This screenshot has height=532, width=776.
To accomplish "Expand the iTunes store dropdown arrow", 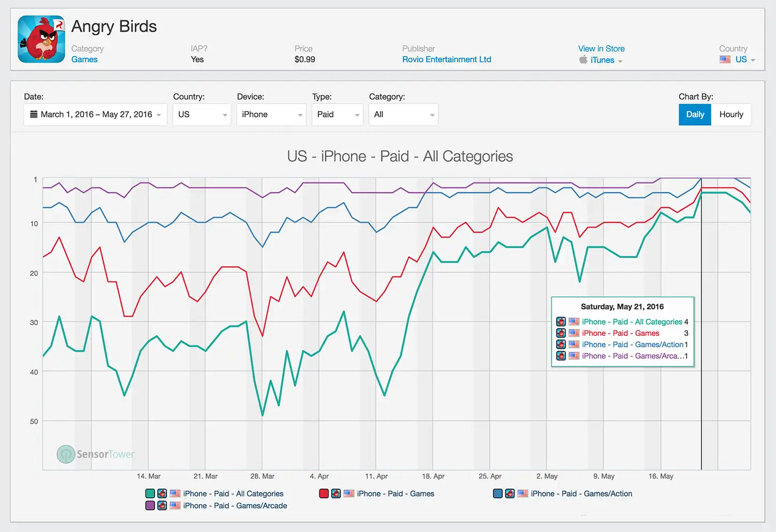I will click(x=620, y=61).
